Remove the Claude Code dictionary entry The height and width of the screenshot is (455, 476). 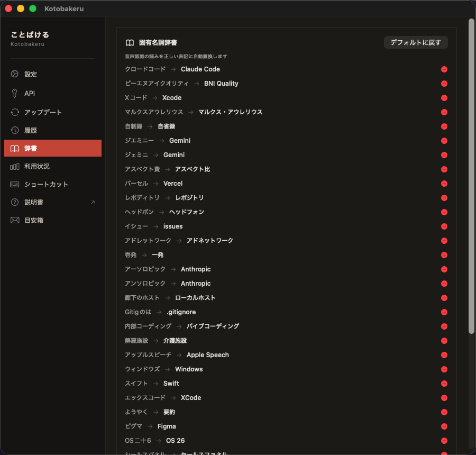(444, 69)
